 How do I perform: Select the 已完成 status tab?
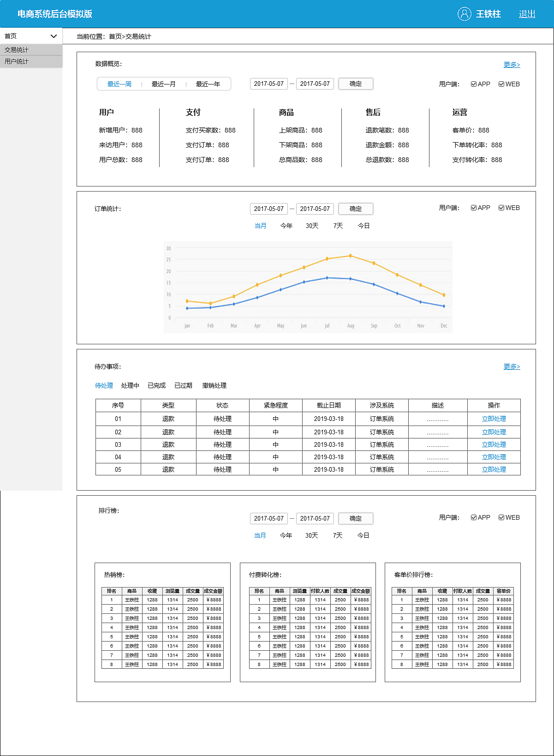click(156, 385)
